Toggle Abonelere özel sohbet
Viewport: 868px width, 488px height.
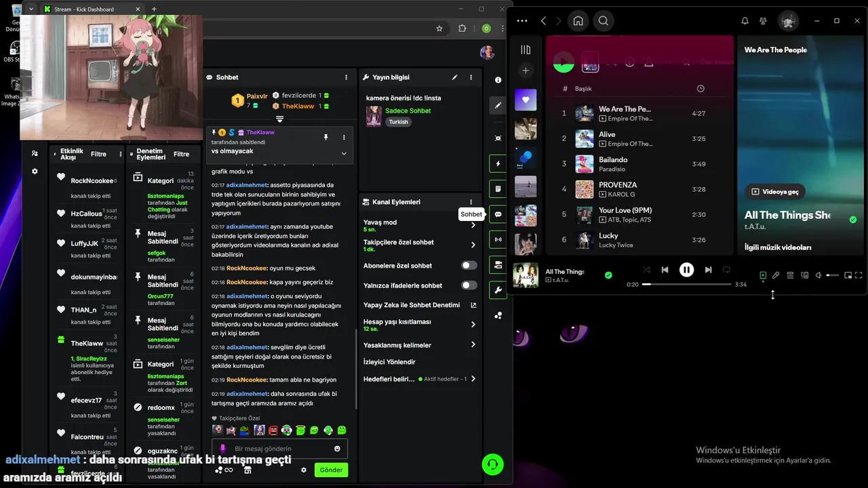pyautogui.click(x=469, y=266)
